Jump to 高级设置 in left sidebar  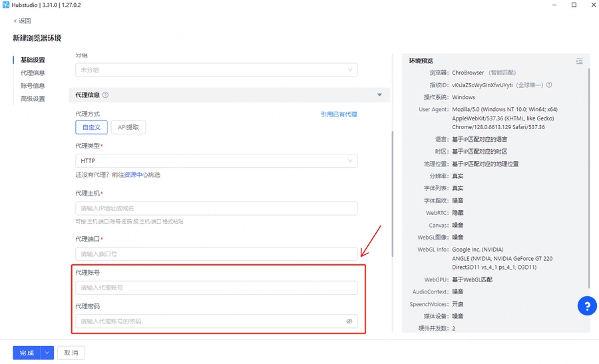tap(33, 99)
